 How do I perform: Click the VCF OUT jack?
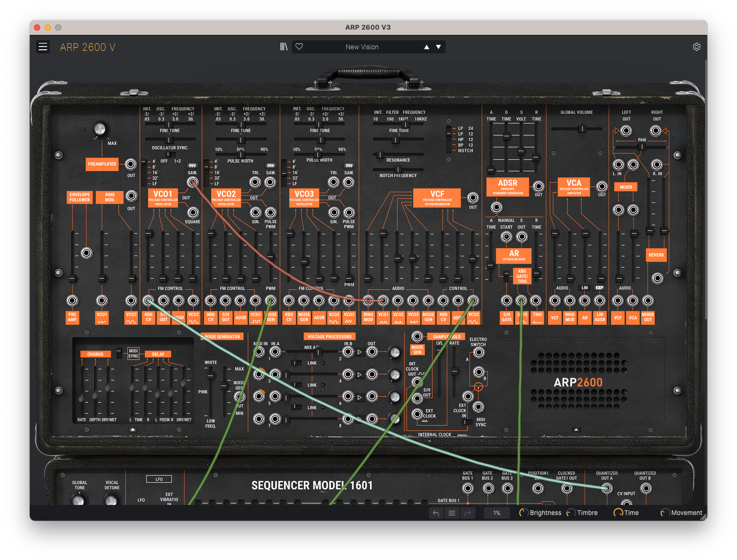click(x=473, y=198)
